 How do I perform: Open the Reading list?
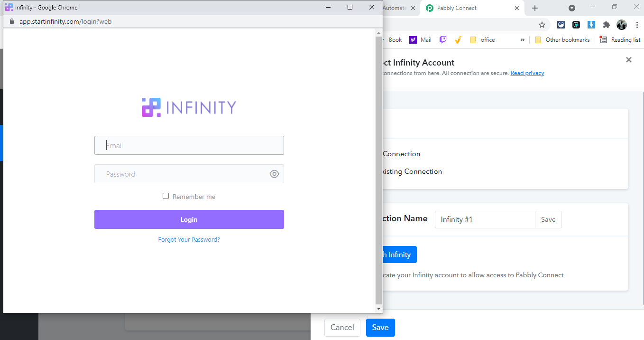[x=620, y=40]
